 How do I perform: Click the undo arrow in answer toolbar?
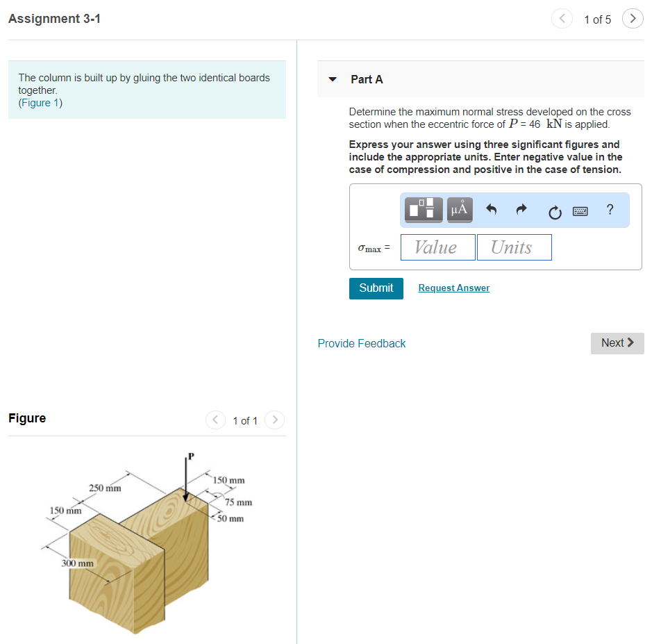[491, 210]
